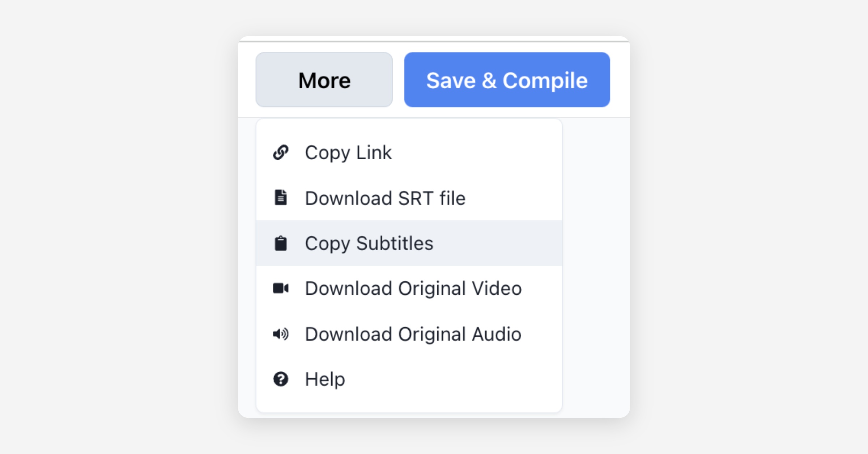Click the clipboard icon beside Copy Subtitles
Viewport: 868px width, 454px height.
click(x=281, y=243)
